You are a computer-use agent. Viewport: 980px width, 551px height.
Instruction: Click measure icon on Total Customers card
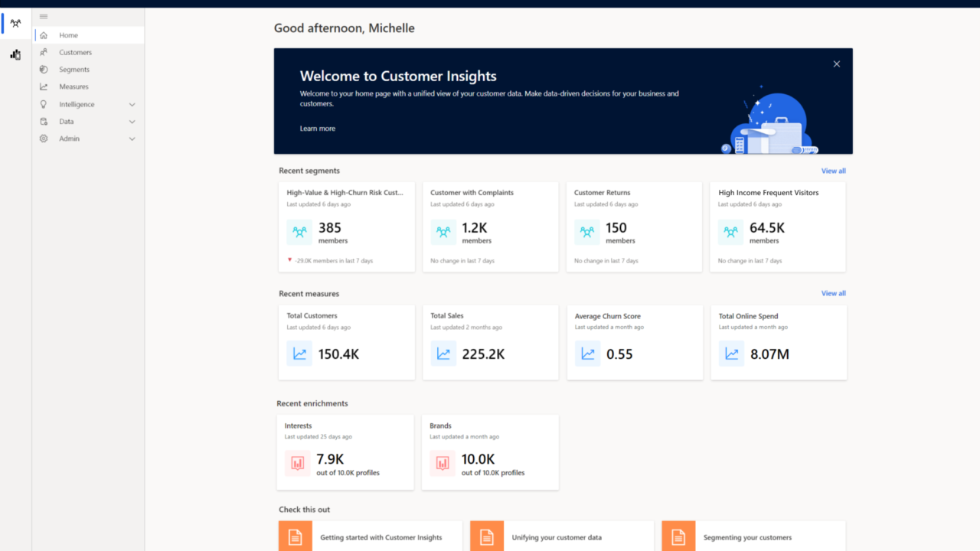299,354
